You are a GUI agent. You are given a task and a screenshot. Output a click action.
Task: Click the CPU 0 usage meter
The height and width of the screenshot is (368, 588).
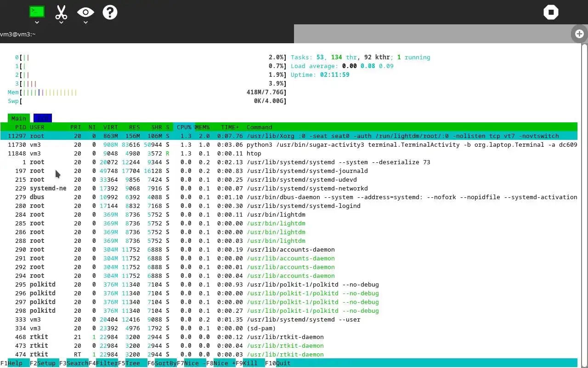(x=151, y=57)
